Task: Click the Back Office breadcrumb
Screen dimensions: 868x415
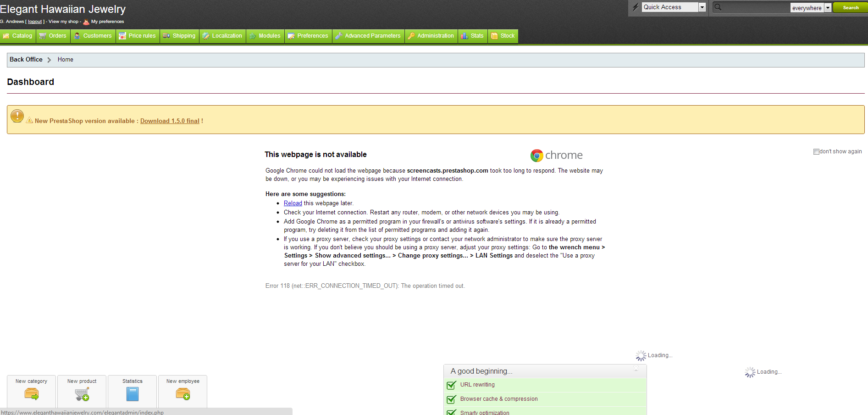Action: [26, 60]
